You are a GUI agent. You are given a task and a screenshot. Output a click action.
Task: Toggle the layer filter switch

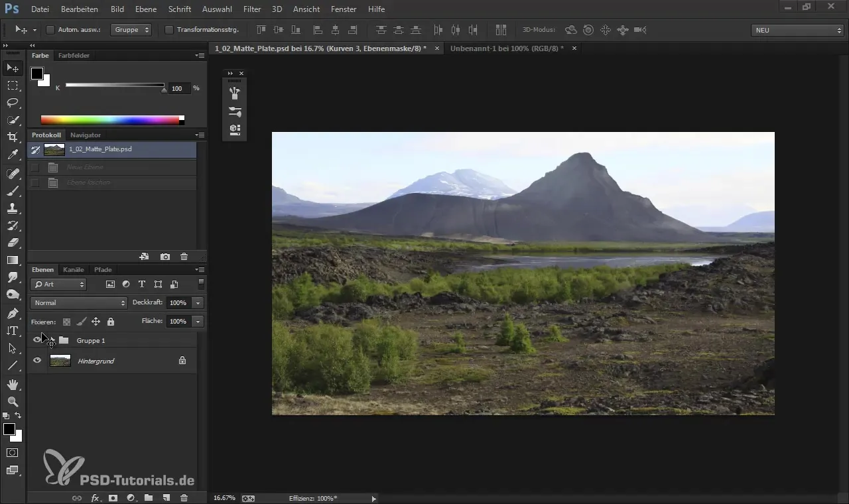point(201,284)
